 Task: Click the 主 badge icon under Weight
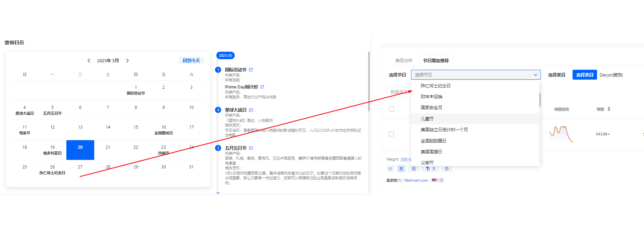pyautogui.click(x=401, y=169)
